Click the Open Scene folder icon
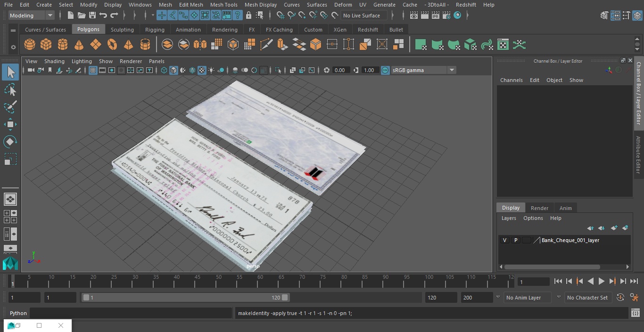644x332 pixels. coord(82,16)
